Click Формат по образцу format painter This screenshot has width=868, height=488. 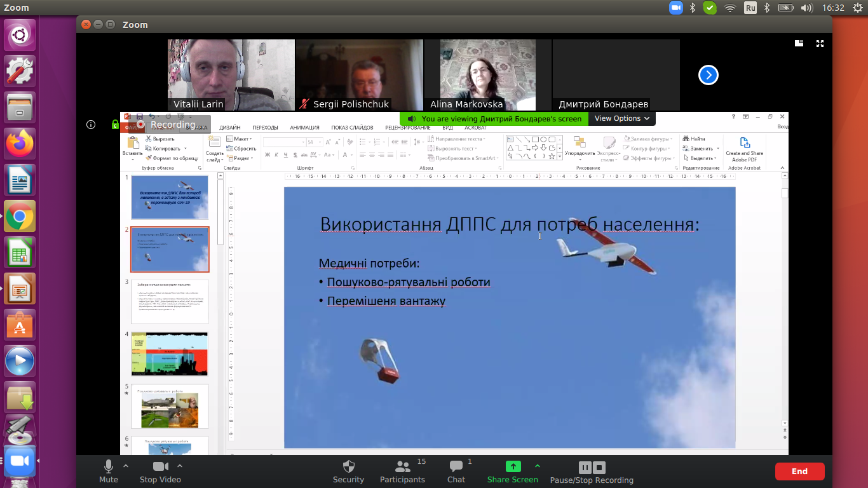coord(172,158)
